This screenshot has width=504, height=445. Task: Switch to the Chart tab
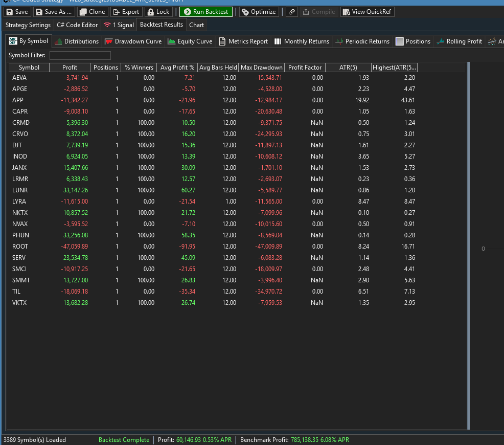tap(196, 25)
